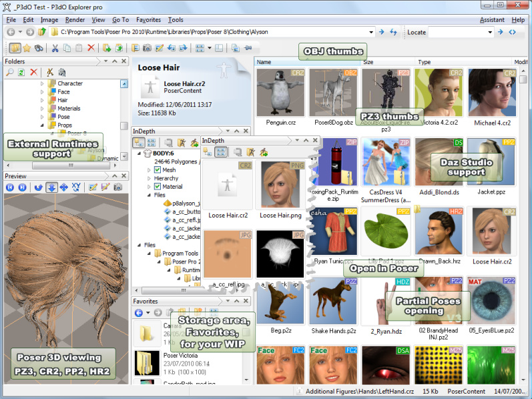The width and height of the screenshot is (532, 399).
Task: Click the red Delete X in main toolbar
Action: coord(91,48)
